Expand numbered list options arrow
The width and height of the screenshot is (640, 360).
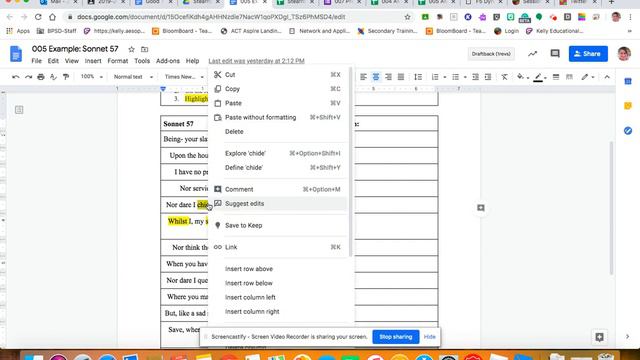(444, 77)
